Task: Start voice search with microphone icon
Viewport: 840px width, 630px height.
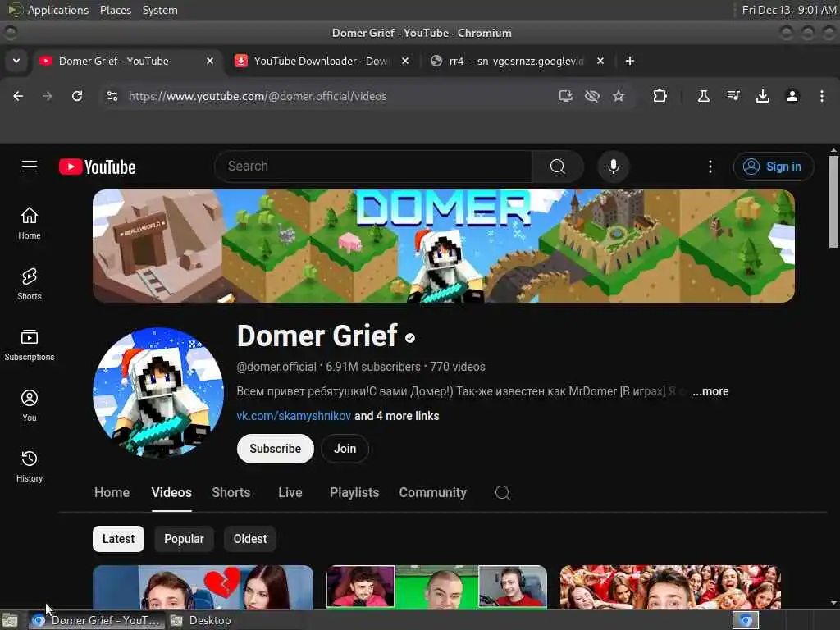Action: coord(614,167)
